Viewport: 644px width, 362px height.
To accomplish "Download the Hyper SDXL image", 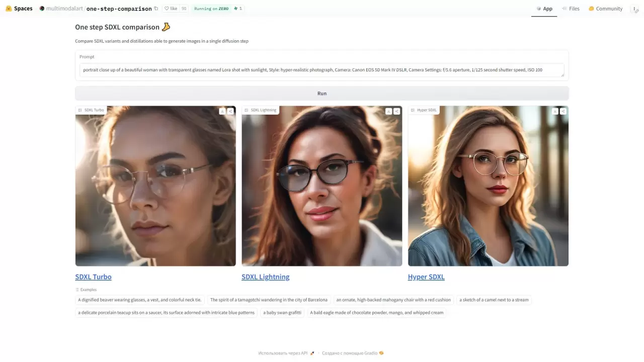I will [x=555, y=111].
